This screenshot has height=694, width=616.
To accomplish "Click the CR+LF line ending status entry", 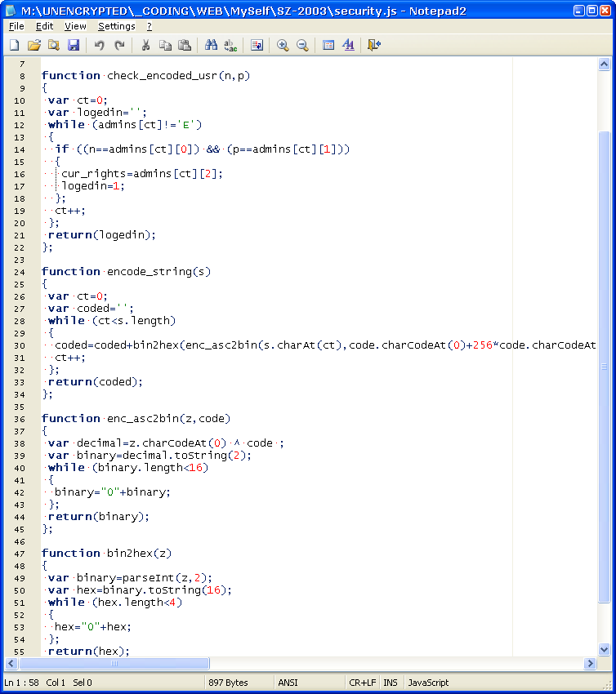I will [x=362, y=683].
